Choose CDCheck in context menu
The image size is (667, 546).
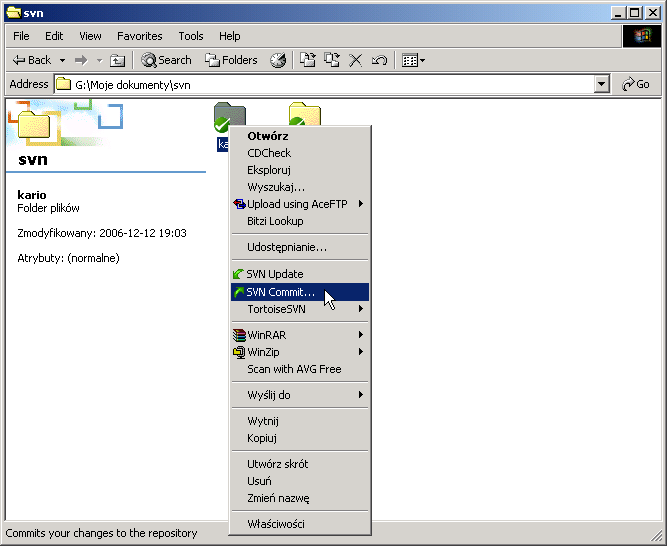[300, 153]
